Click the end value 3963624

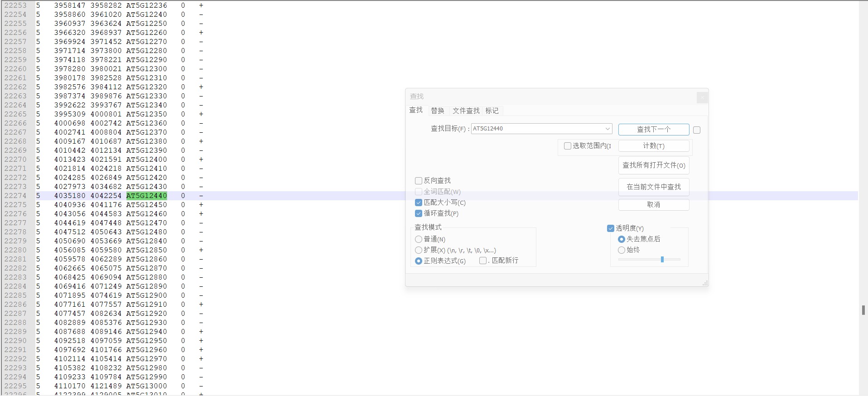point(106,24)
